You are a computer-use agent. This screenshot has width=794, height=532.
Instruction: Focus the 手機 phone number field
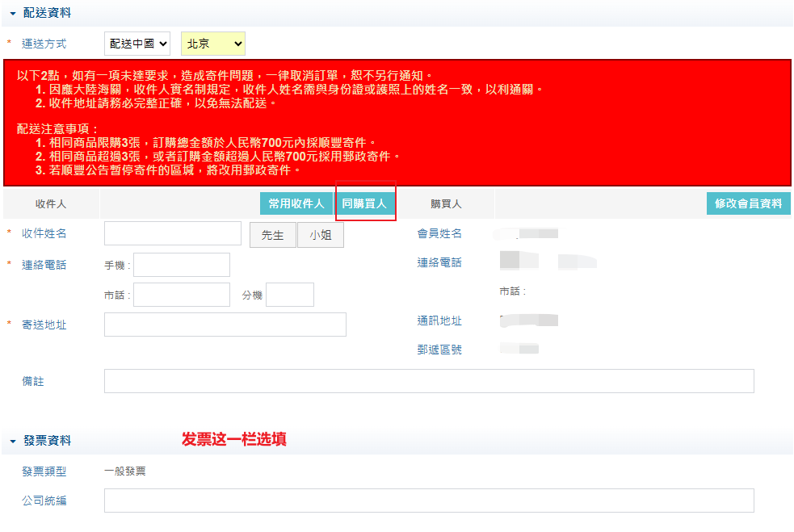pos(182,265)
